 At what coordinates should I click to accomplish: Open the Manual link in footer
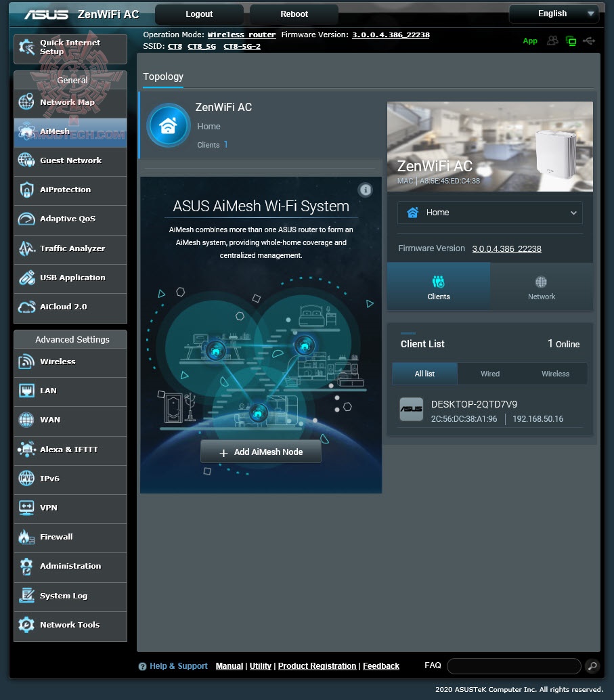tap(229, 666)
